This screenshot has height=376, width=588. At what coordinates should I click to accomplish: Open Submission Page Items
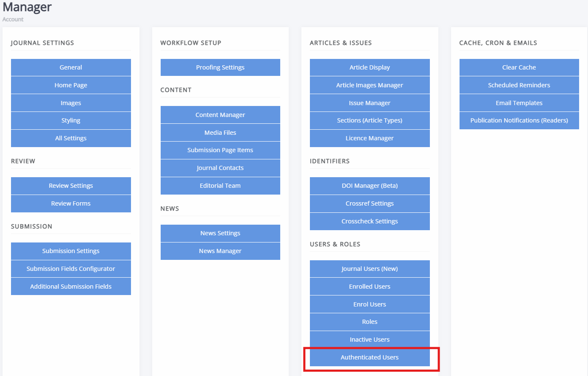[220, 150]
